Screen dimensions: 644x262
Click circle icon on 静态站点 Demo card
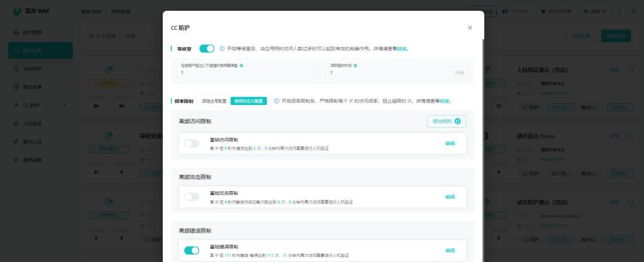(630, 135)
